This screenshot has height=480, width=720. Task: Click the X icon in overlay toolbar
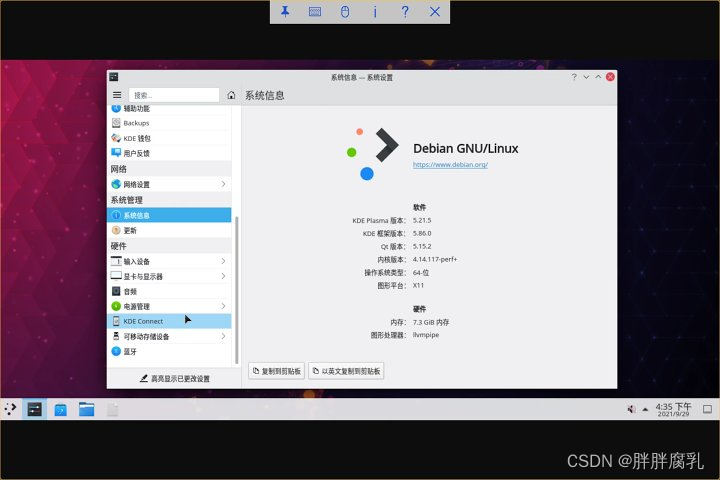pos(435,11)
